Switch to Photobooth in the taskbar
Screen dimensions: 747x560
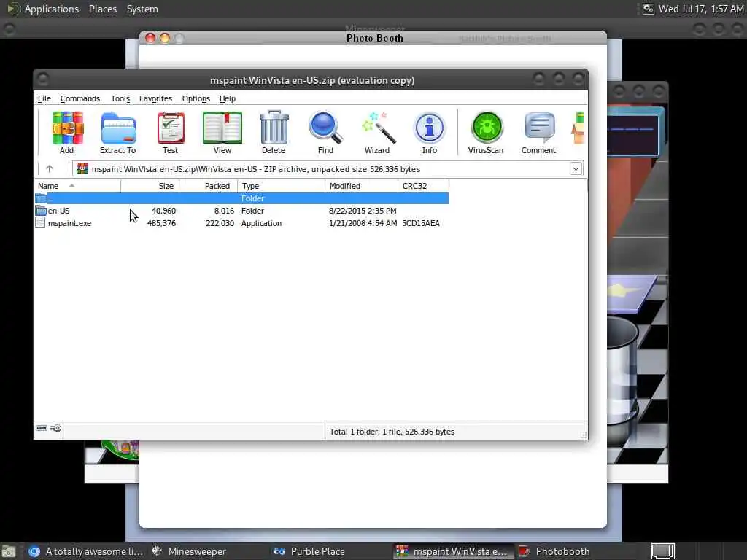click(x=554, y=551)
